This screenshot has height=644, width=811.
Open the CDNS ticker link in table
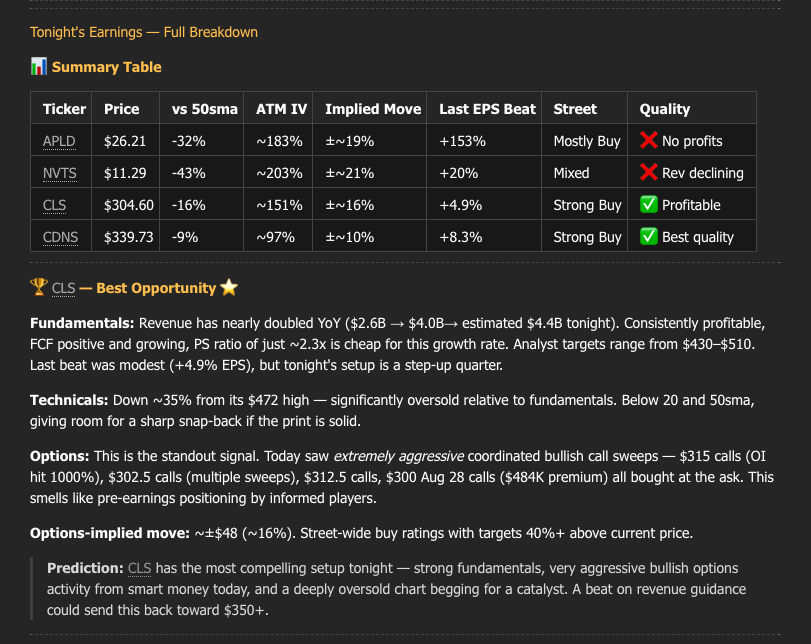(x=61, y=237)
